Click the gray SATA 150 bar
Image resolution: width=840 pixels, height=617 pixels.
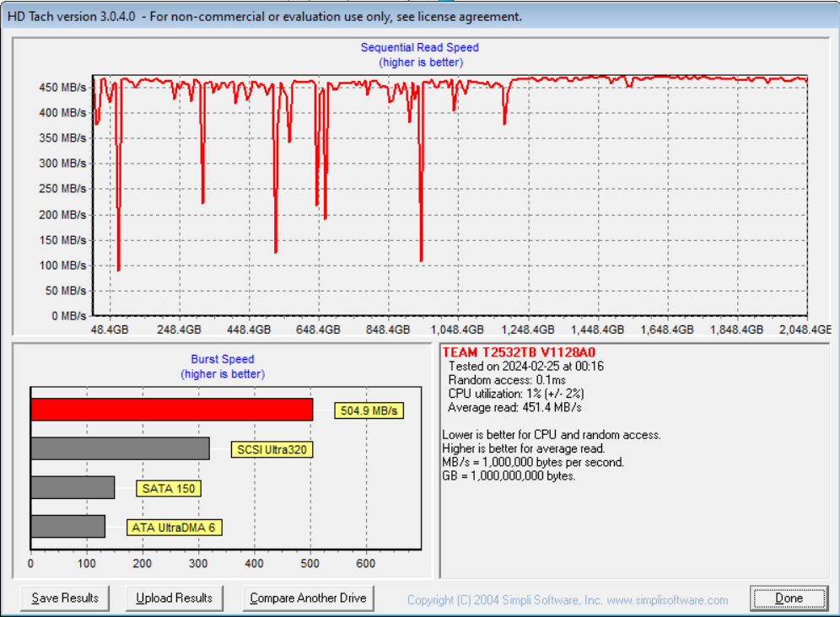tap(73, 487)
